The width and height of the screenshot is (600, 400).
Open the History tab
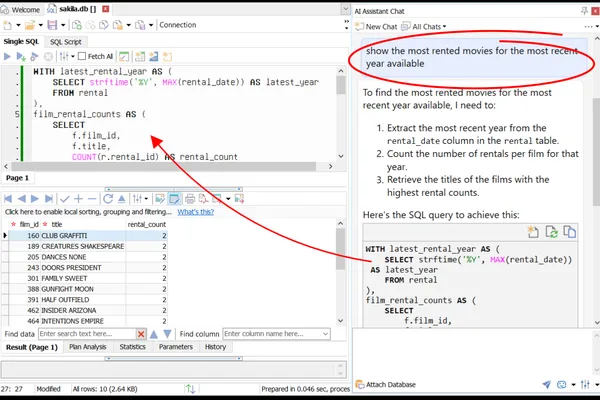click(215, 347)
